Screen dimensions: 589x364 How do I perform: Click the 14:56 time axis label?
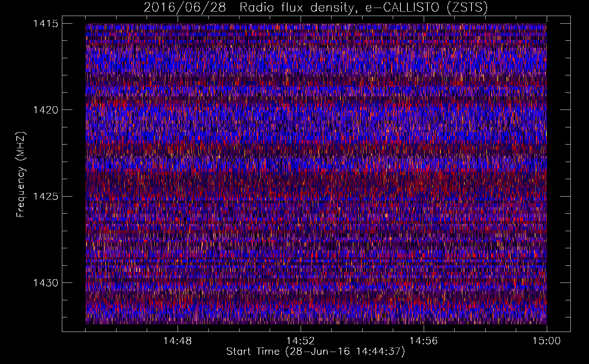click(423, 341)
